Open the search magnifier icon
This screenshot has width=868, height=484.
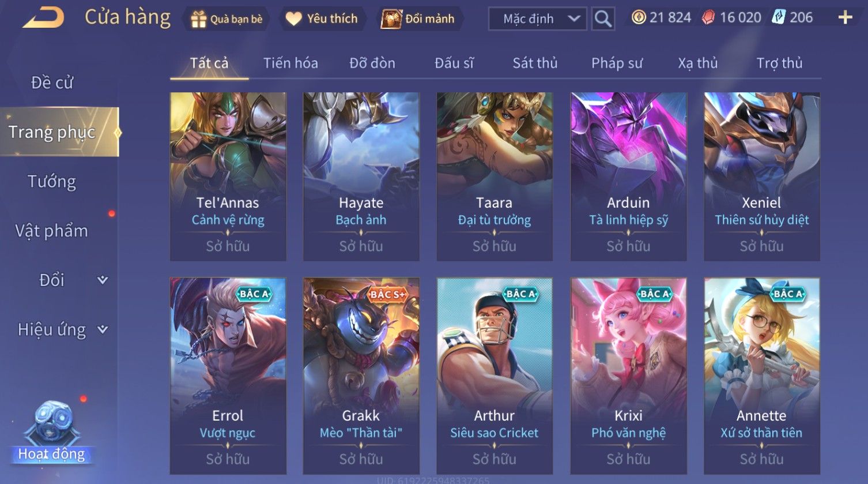[603, 19]
